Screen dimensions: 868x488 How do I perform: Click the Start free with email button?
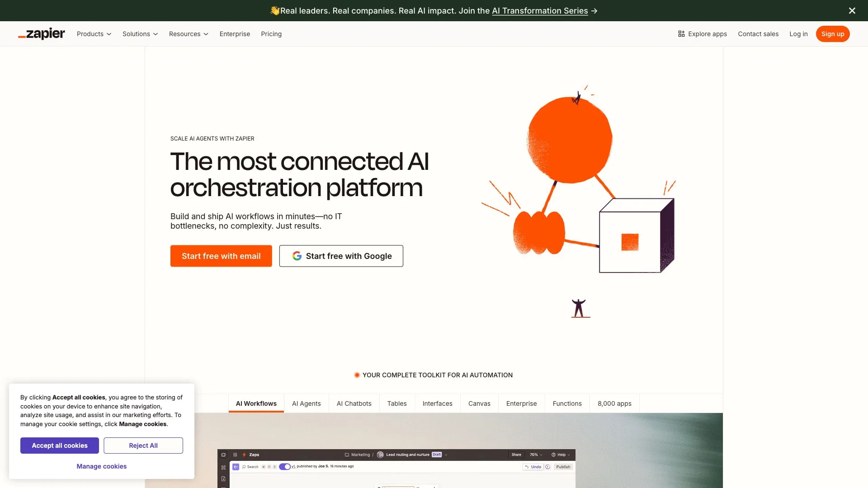[221, 256]
